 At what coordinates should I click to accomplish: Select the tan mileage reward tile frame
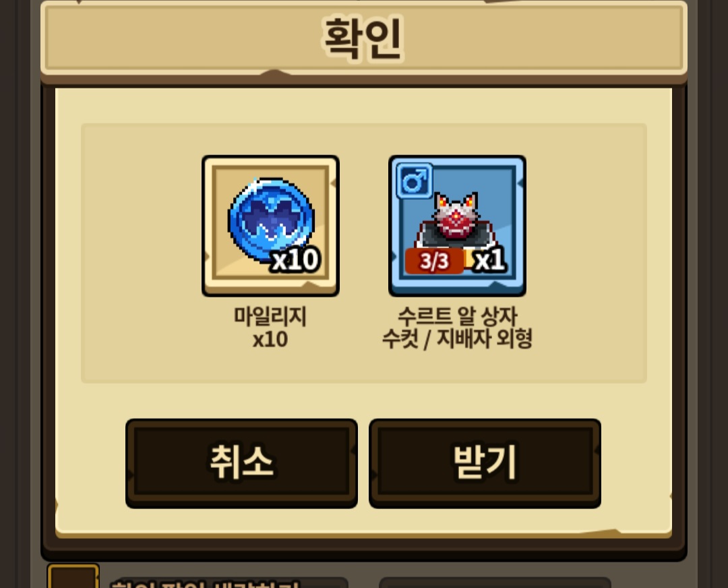(x=271, y=226)
